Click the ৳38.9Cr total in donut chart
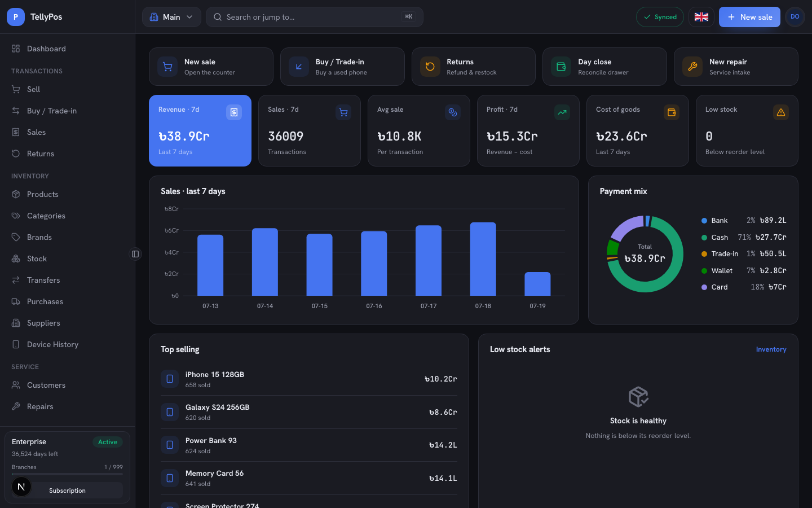 click(x=645, y=259)
